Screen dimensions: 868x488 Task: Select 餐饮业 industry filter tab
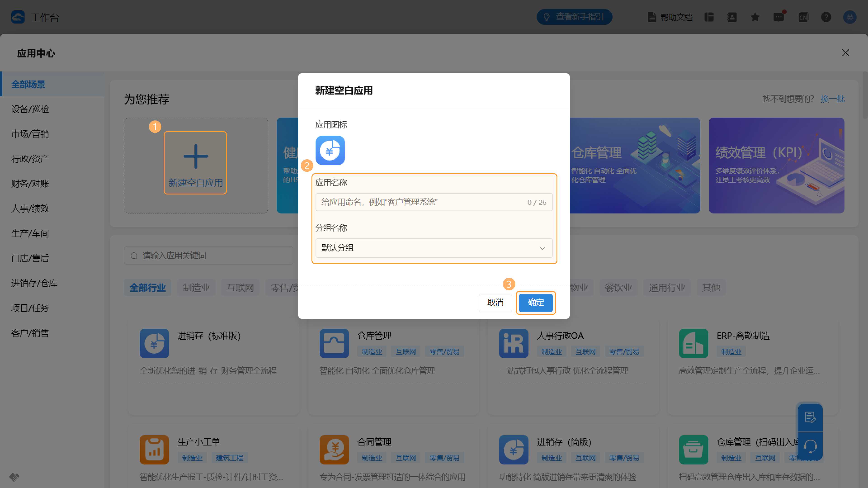tap(618, 287)
